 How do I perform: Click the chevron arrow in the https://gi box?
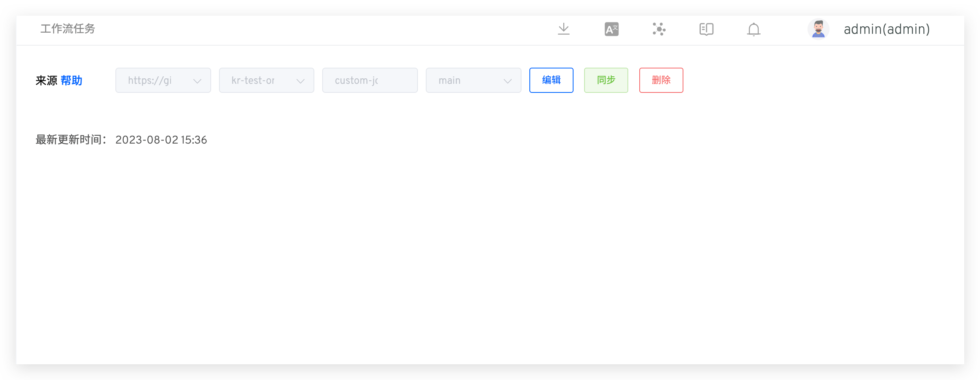tap(197, 81)
